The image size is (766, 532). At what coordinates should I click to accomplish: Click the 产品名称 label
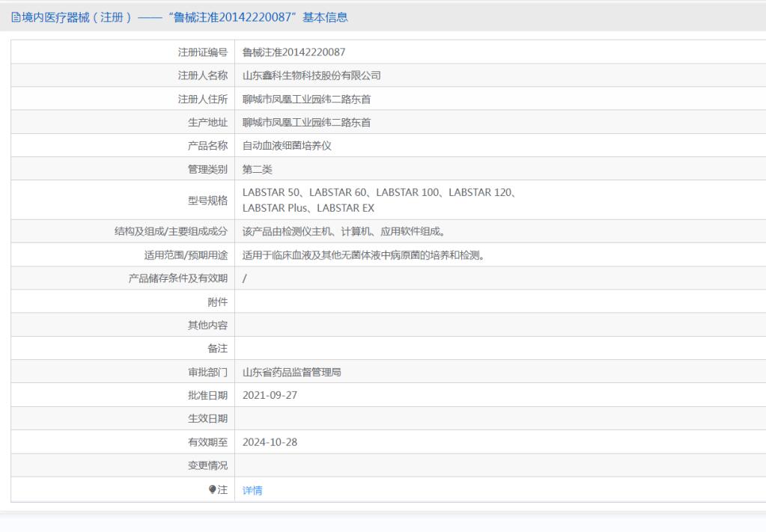click(207, 145)
